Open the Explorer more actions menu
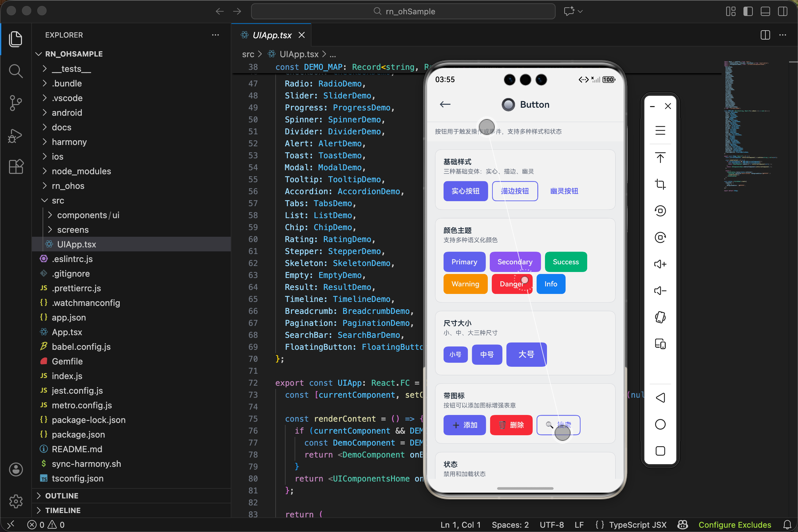This screenshot has height=532, width=798. click(215, 35)
